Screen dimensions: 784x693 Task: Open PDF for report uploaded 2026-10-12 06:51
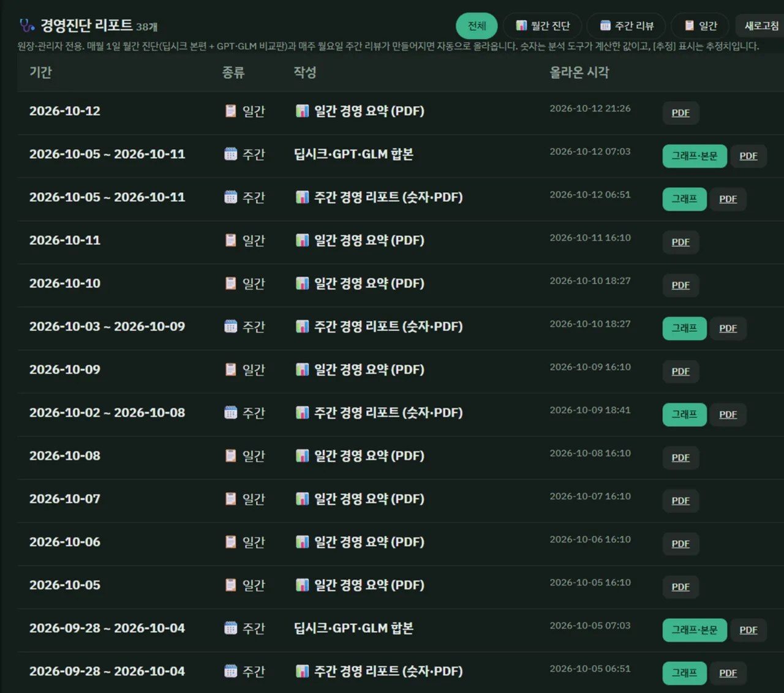(x=728, y=199)
